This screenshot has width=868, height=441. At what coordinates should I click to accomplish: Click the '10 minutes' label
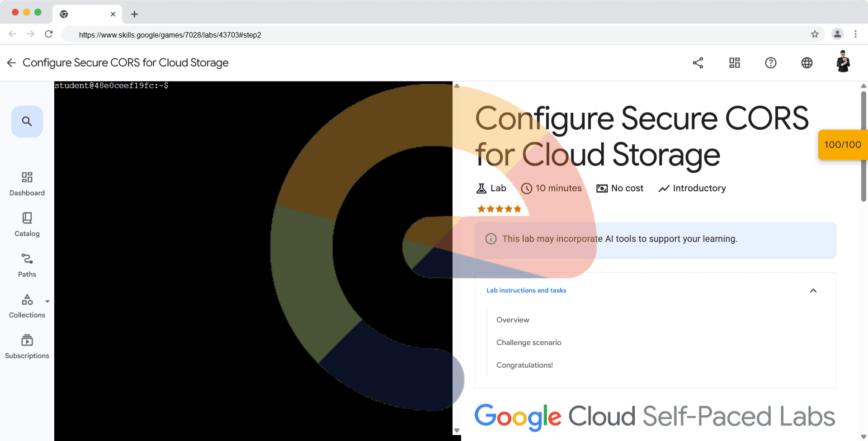[559, 188]
